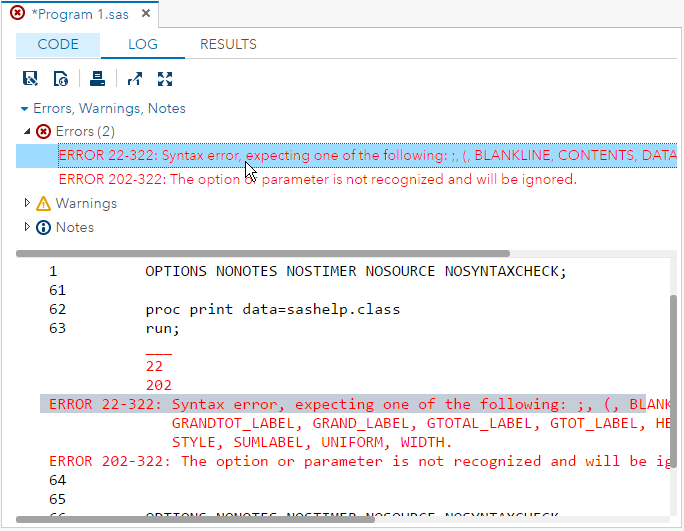Click the print log icon
This screenshot has height=531, width=684.
97,79
